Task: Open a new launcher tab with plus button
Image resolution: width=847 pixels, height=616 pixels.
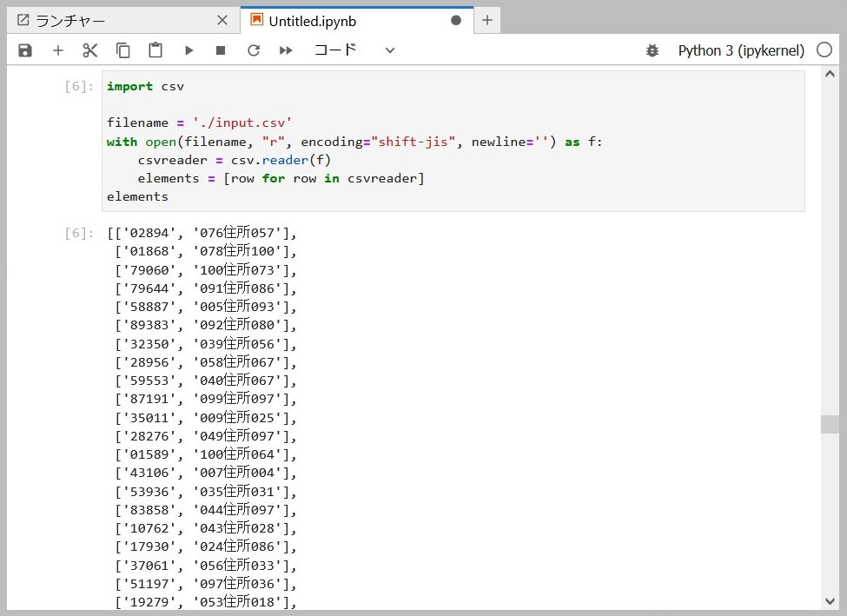Action: coord(487,21)
